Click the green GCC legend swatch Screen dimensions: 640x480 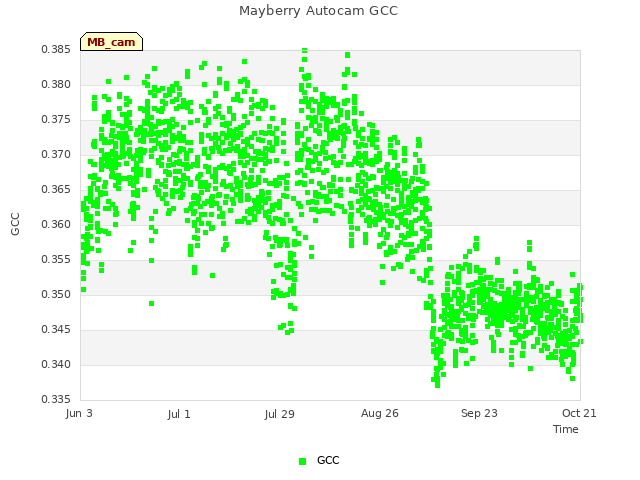pos(302,461)
